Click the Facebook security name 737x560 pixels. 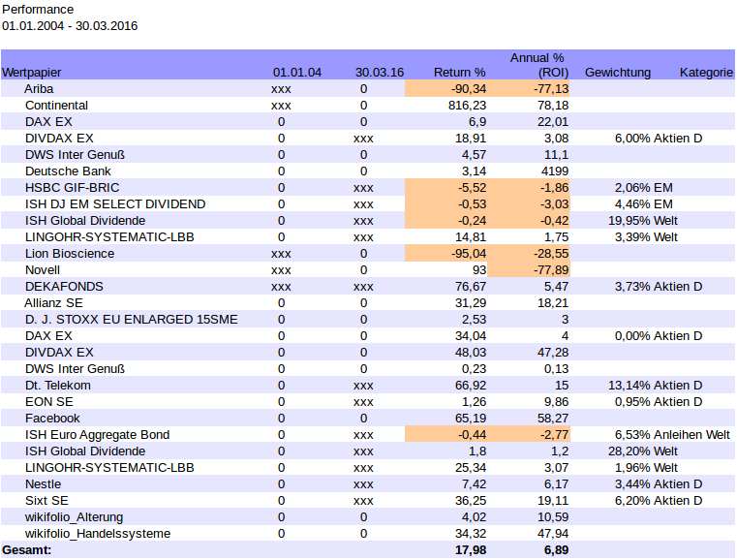52,418
